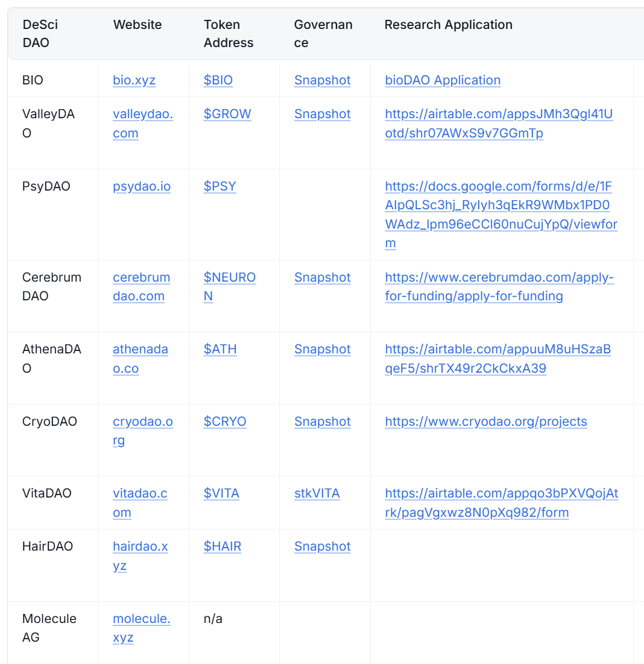Open the Cerebrum apply-for-funding link
644x664 pixels.
pos(499,286)
